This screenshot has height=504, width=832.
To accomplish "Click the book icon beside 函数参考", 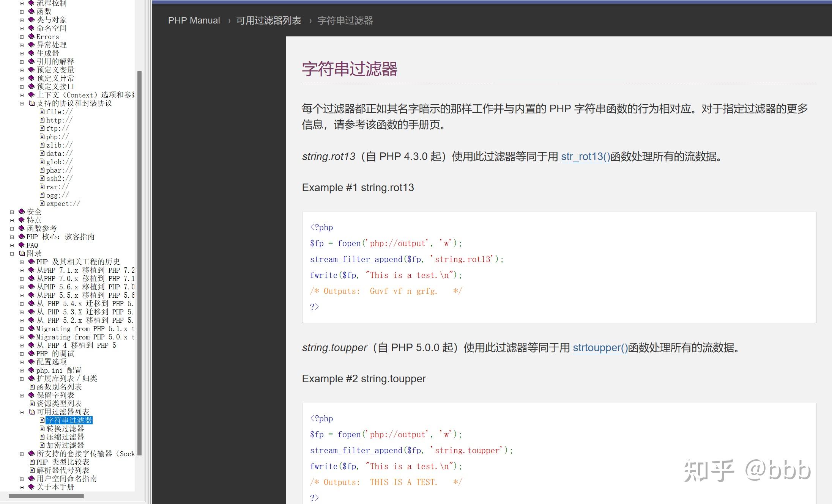I will (x=22, y=228).
